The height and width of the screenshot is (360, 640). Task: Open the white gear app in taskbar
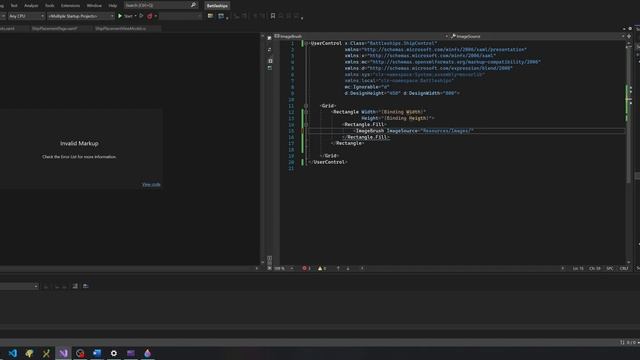pos(113,353)
